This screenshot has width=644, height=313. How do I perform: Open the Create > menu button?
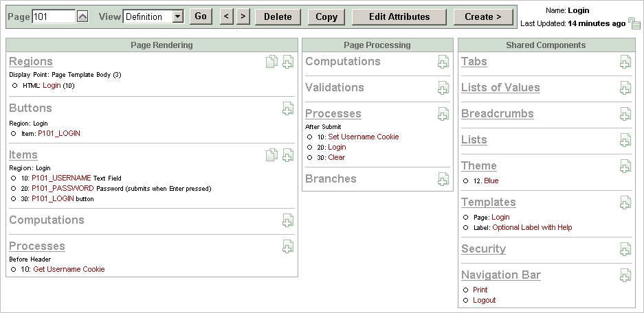(x=482, y=16)
